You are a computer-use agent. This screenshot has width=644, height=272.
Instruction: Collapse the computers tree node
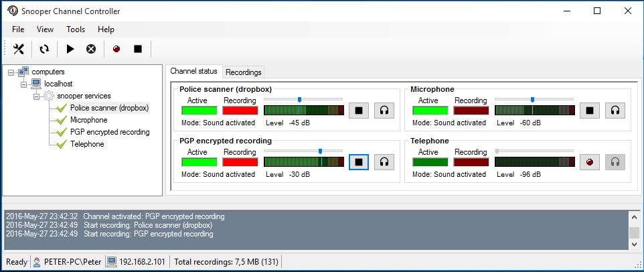(x=11, y=72)
